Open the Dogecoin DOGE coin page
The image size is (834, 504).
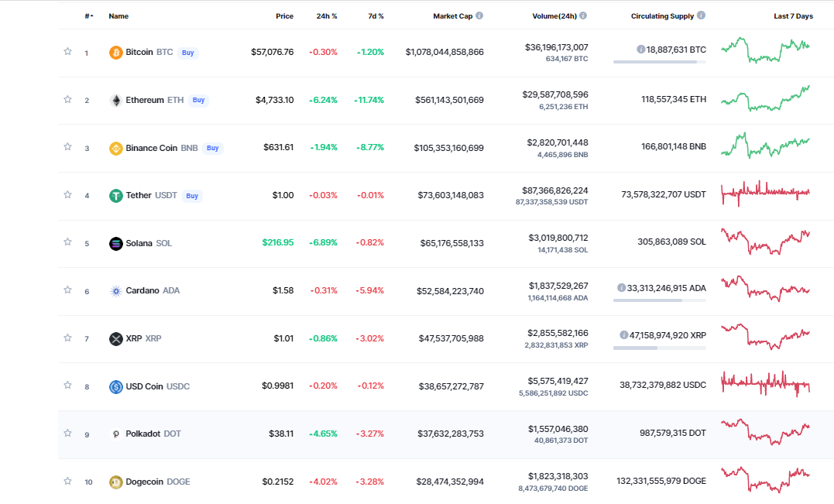157,482
